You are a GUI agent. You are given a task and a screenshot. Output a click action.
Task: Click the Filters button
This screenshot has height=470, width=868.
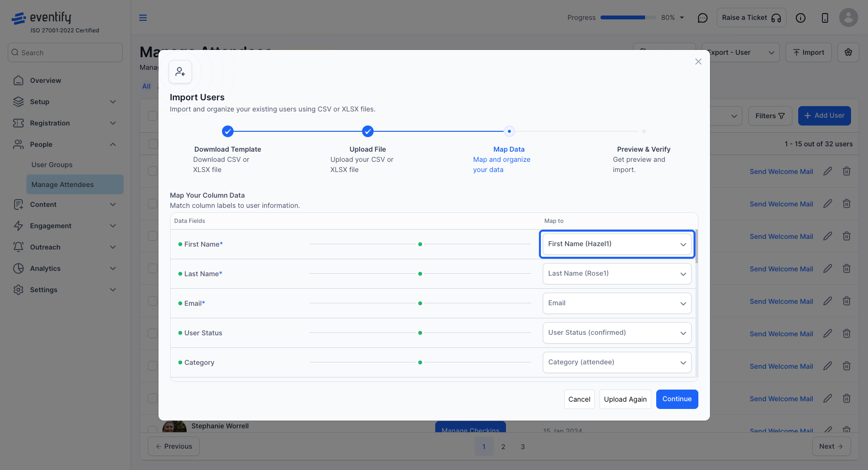point(770,116)
